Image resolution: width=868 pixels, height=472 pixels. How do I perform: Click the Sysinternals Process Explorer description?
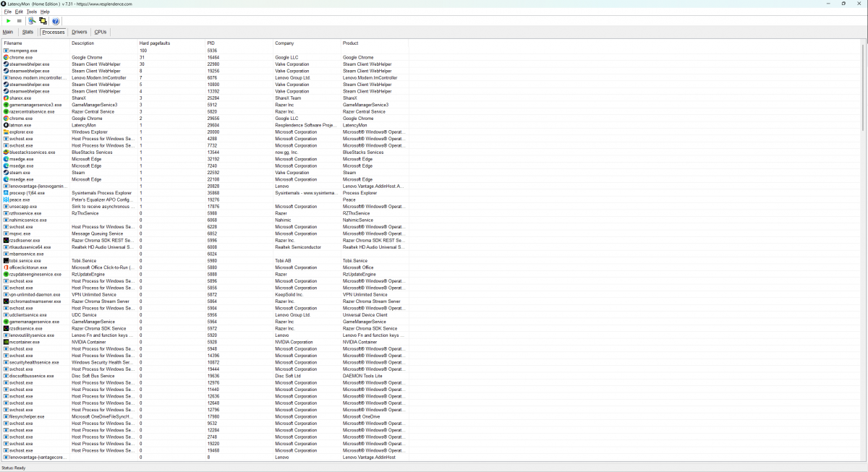click(102, 193)
